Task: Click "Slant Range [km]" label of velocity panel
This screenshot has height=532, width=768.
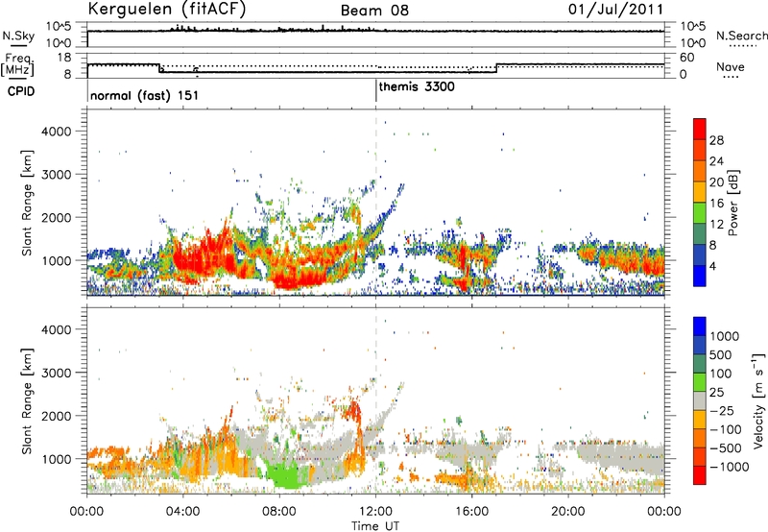Action: pyautogui.click(x=27, y=401)
